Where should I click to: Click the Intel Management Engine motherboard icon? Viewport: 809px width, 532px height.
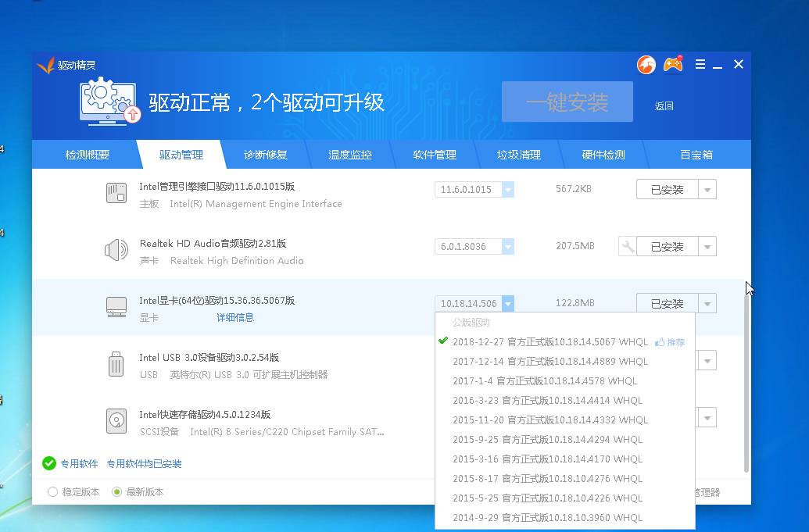pyautogui.click(x=116, y=193)
